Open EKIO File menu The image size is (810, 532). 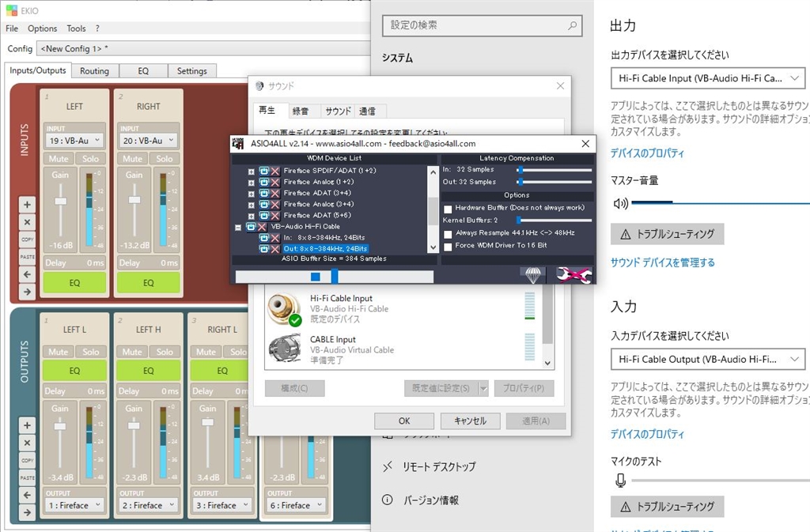click(x=11, y=28)
